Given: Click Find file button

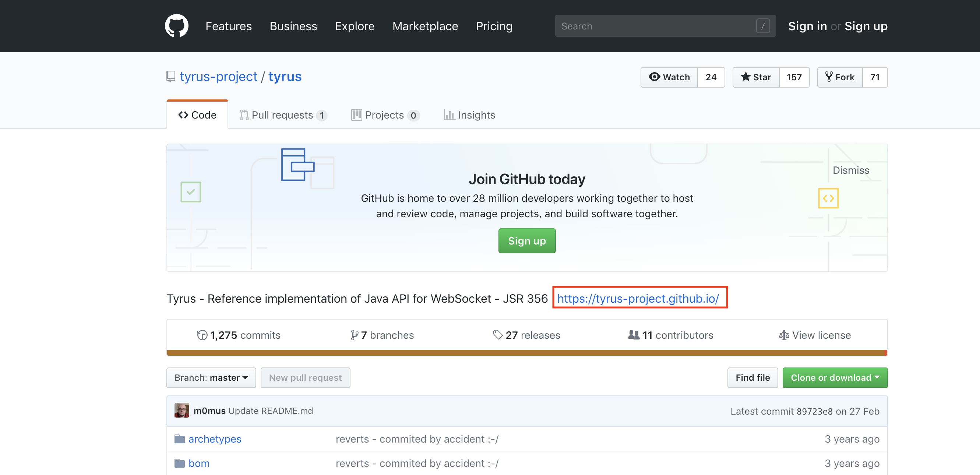Looking at the screenshot, I should (x=752, y=377).
